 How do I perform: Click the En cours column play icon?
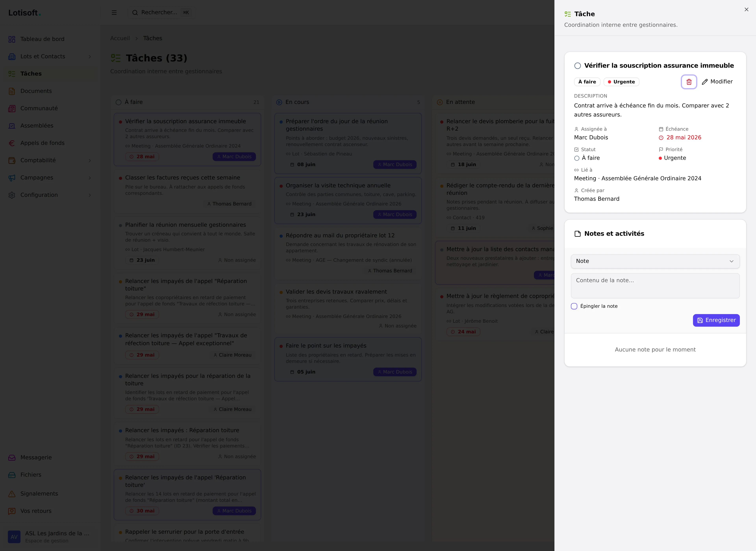279,102
